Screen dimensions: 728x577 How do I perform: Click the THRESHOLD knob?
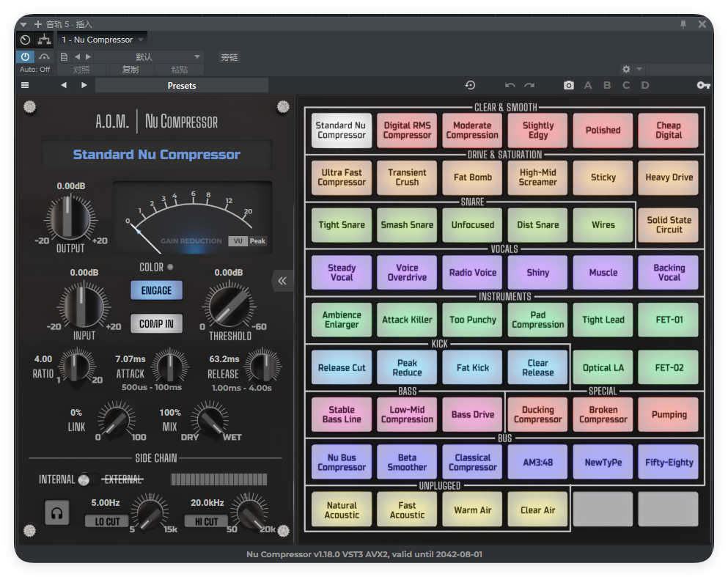point(229,306)
